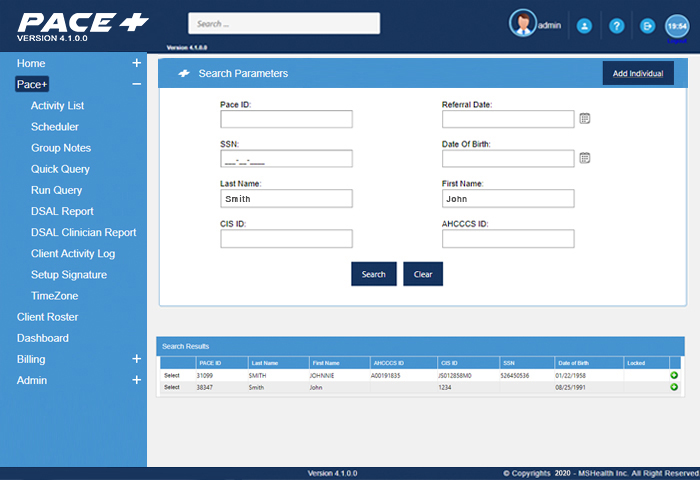Click AHCCCS ID A00191835

tap(386, 376)
